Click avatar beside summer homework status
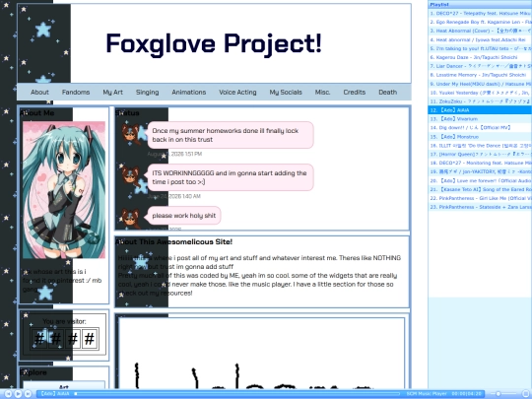Image resolution: width=532 pixels, height=399 pixels. pyautogui.click(x=131, y=134)
